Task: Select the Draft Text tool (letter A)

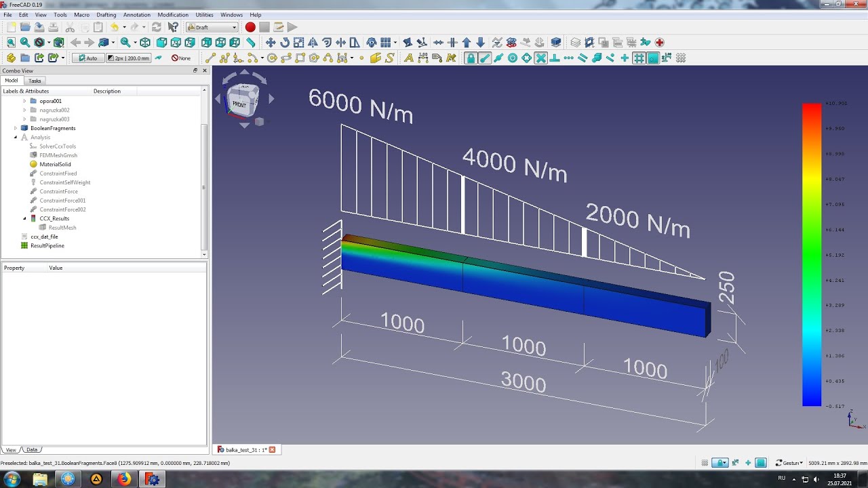Action: (409, 58)
